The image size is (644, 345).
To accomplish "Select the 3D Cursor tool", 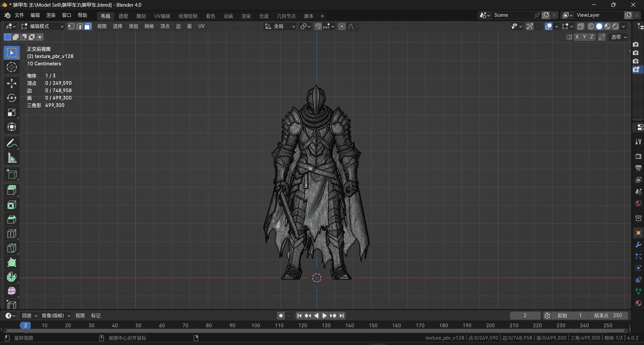I will point(12,67).
